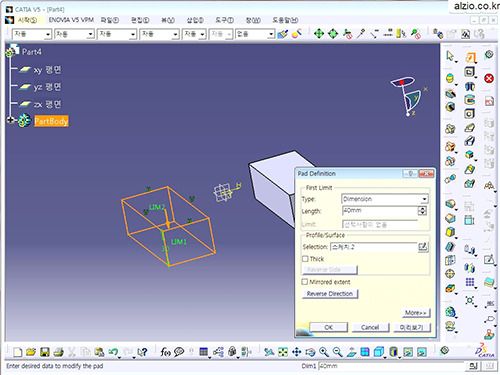
Task: Click the New document icon
Action: click(17, 352)
